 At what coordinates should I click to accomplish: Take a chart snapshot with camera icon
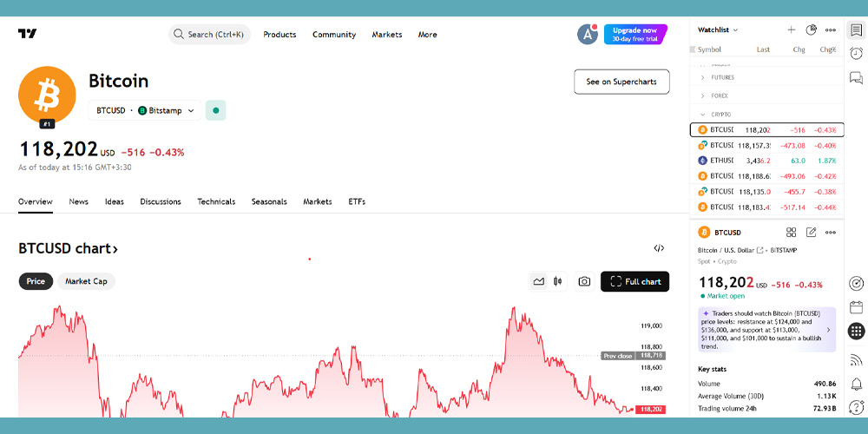[x=584, y=281]
